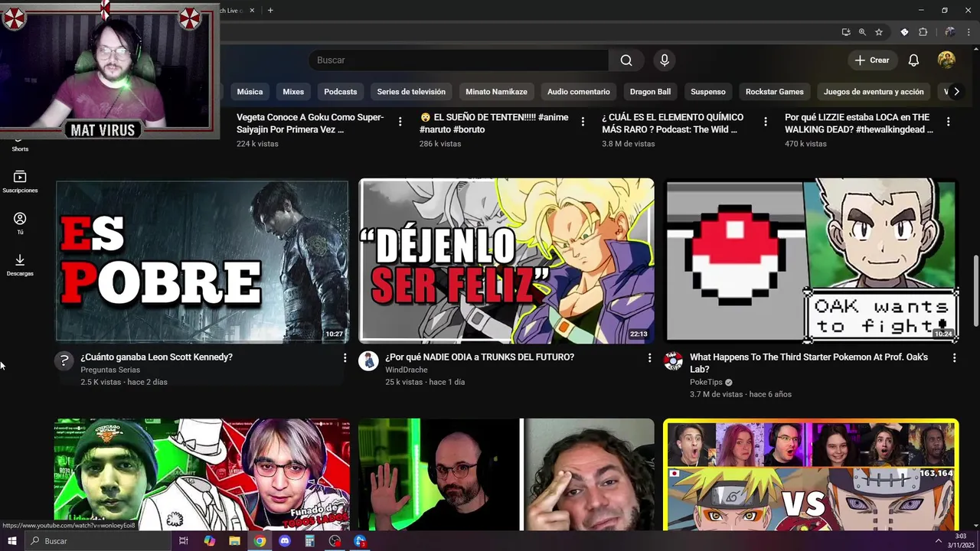This screenshot has height=551, width=980.
Task: Open Descargas in the sidebar
Action: (20, 266)
